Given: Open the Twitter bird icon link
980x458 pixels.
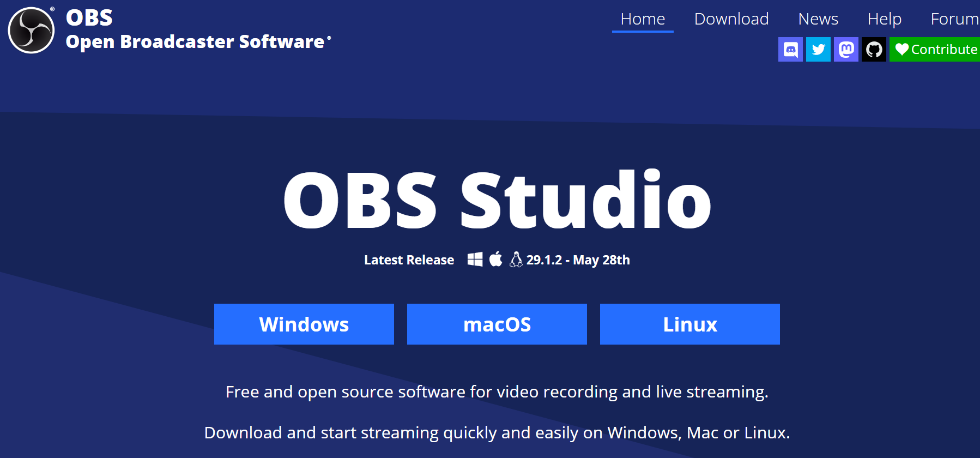Looking at the screenshot, I should 818,50.
